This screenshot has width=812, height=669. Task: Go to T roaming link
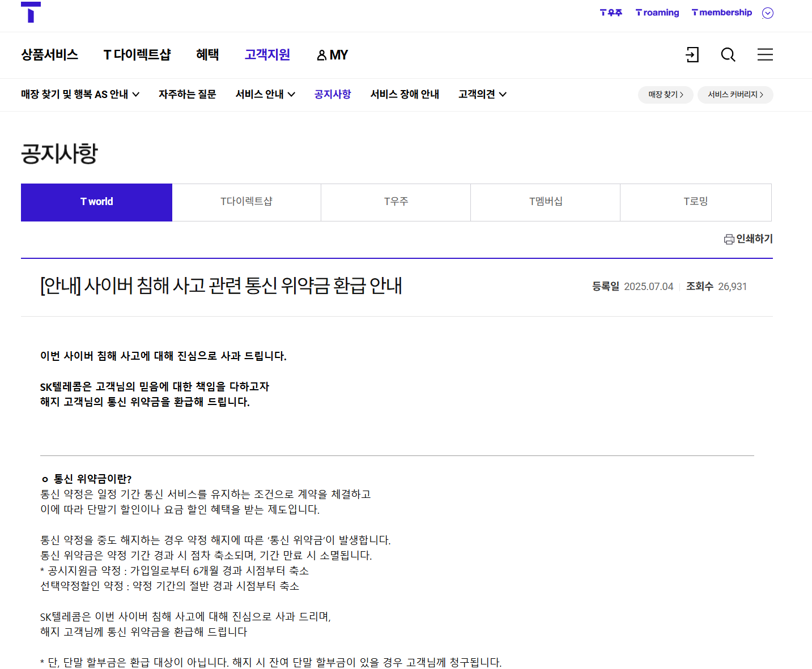pos(657,12)
